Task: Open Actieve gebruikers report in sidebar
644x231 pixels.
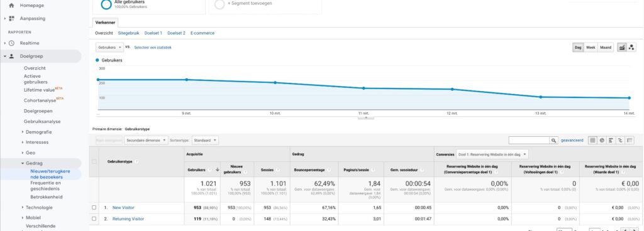Action: coord(35,79)
